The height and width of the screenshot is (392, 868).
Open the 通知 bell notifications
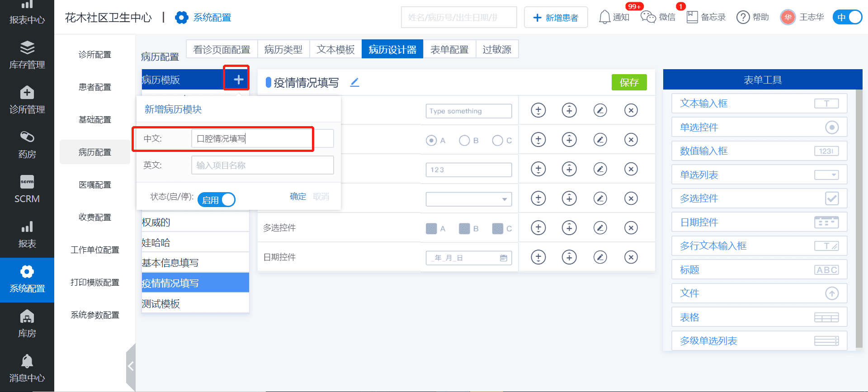coord(604,17)
